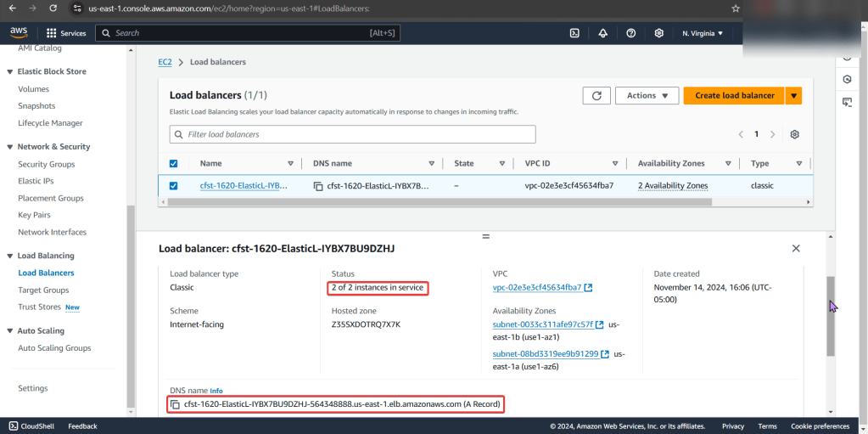Viewport: 868px width, 434px height.
Task: Close the load balancer details panel
Action: (795, 248)
